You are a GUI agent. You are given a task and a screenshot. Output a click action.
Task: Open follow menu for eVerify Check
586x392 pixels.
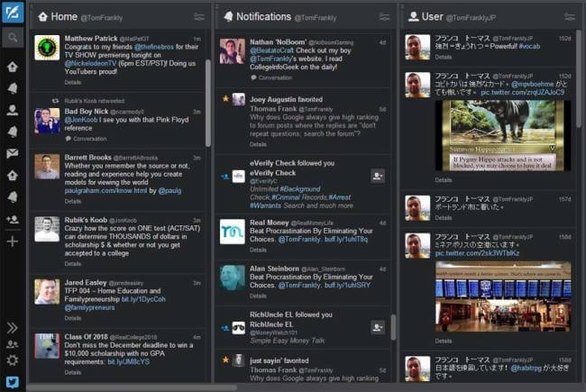pyautogui.click(x=378, y=176)
